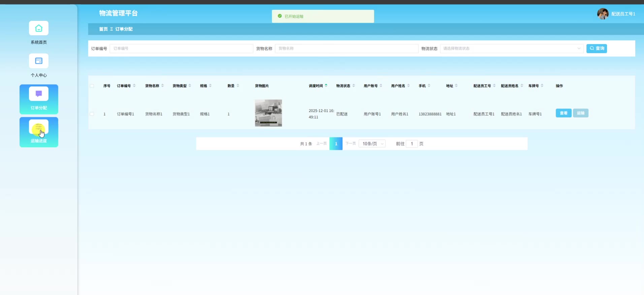Click the cell text 货物名称1
Viewport: 644px width, 295px height.
154,114
